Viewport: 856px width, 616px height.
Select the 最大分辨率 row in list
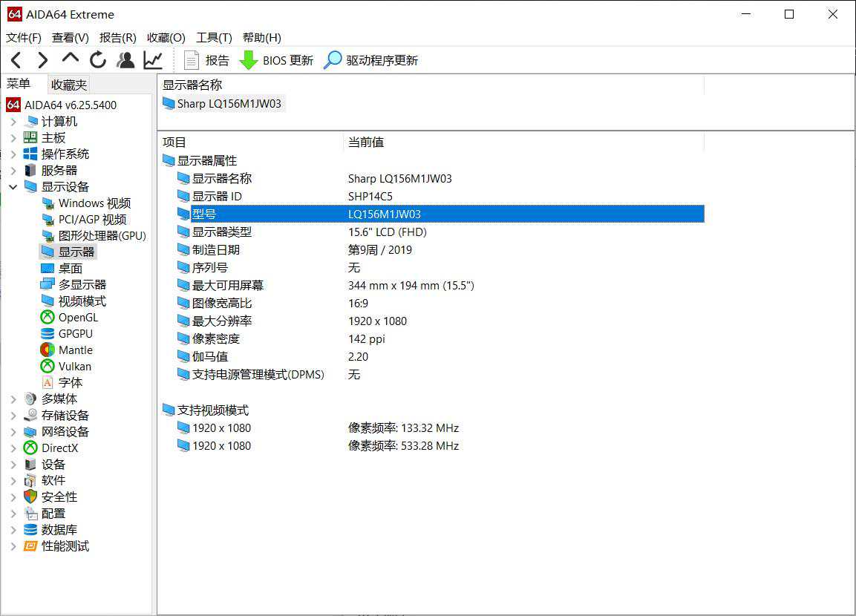click(x=222, y=321)
